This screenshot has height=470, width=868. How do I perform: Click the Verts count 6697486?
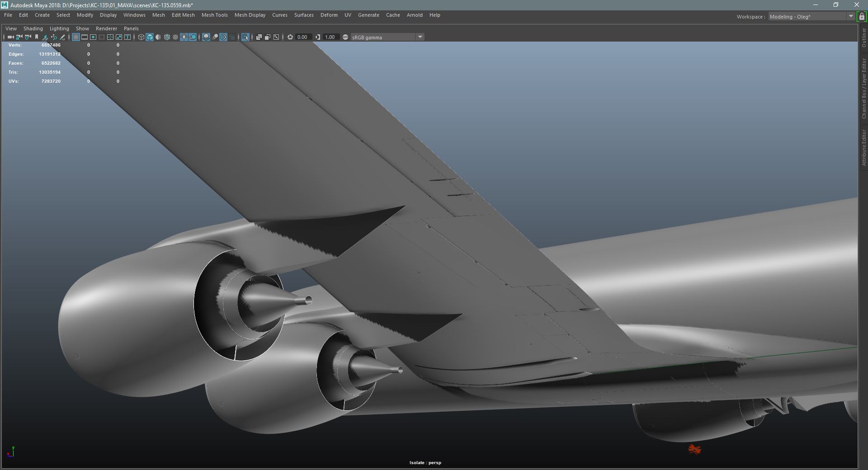tap(51, 45)
